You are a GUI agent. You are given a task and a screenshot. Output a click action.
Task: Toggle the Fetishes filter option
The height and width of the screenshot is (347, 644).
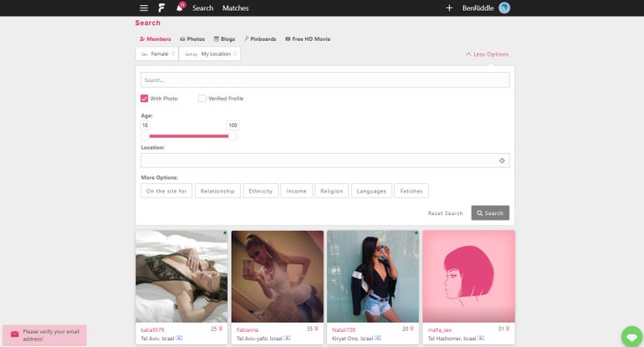411,191
